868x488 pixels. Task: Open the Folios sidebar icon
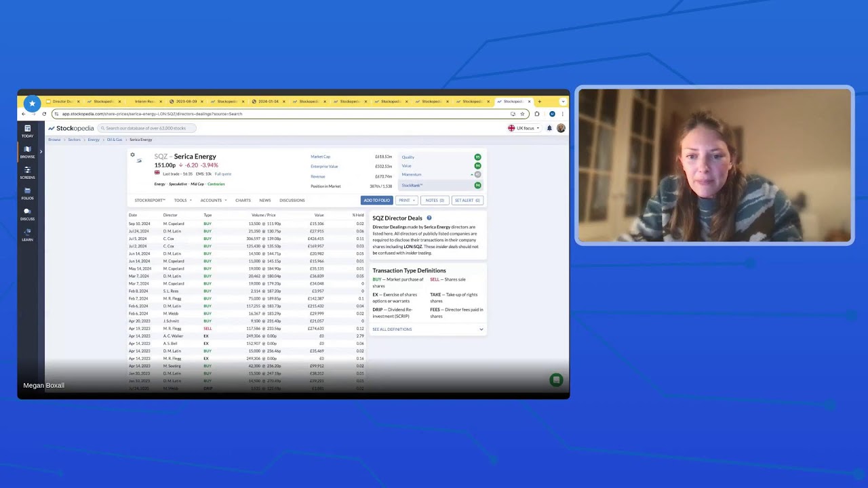tap(27, 194)
